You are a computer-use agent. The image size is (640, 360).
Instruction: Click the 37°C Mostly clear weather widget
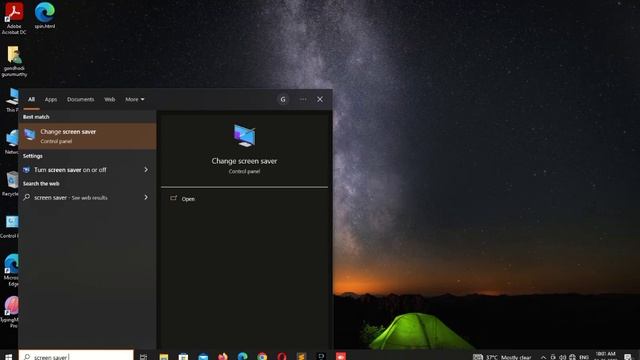coord(502,357)
